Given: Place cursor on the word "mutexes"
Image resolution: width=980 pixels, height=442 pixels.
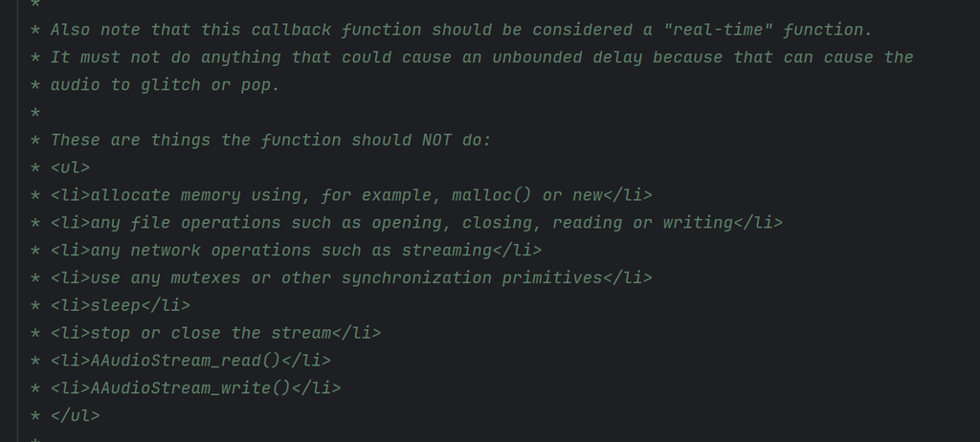Looking at the screenshot, I should 206,278.
